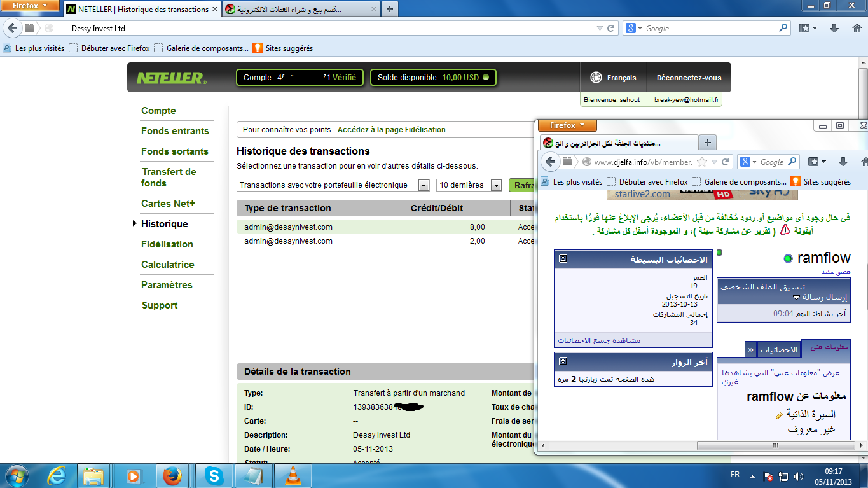Open Débuter avec Firefox bookmark in back window
The width and height of the screenshot is (868, 488).
[x=109, y=48]
